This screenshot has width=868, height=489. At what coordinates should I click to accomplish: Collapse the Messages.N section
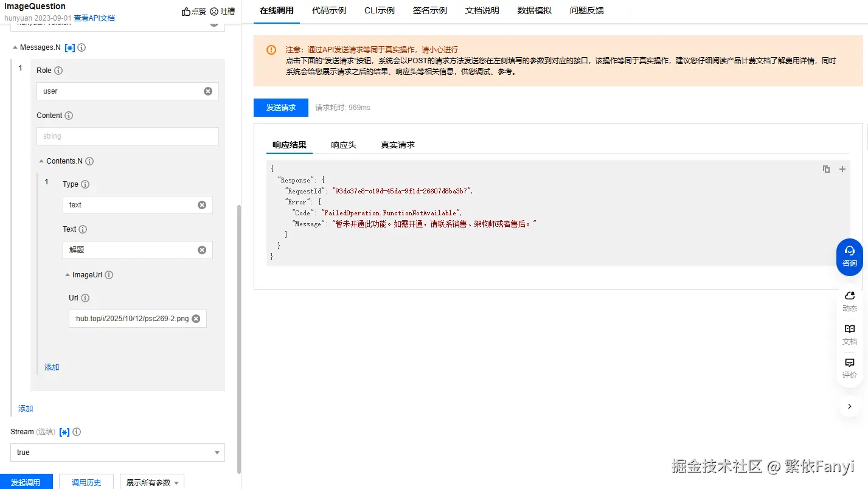tap(15, 47)
